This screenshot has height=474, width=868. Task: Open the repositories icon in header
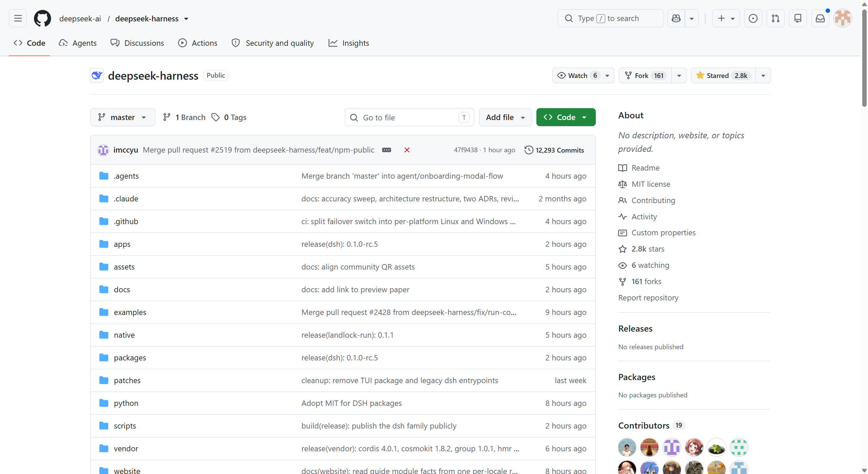coord(798,18)
